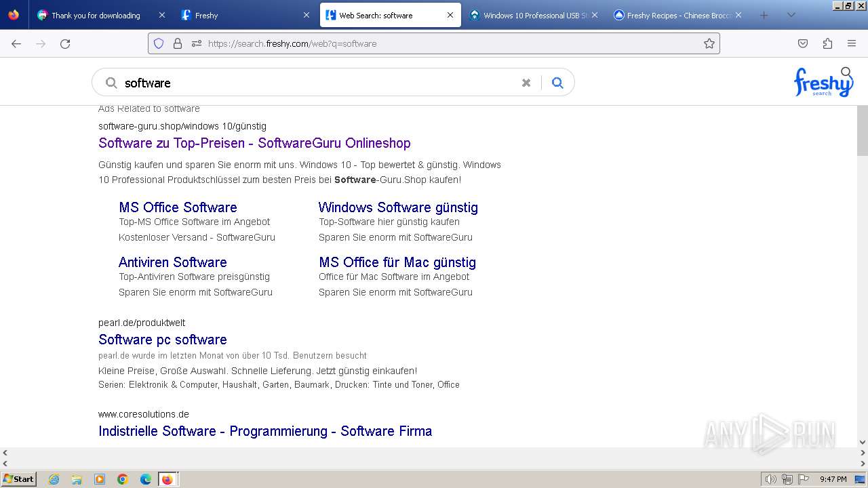Open a new browser tab
This screenshot has width=868, height=488.
coord(764,15)
